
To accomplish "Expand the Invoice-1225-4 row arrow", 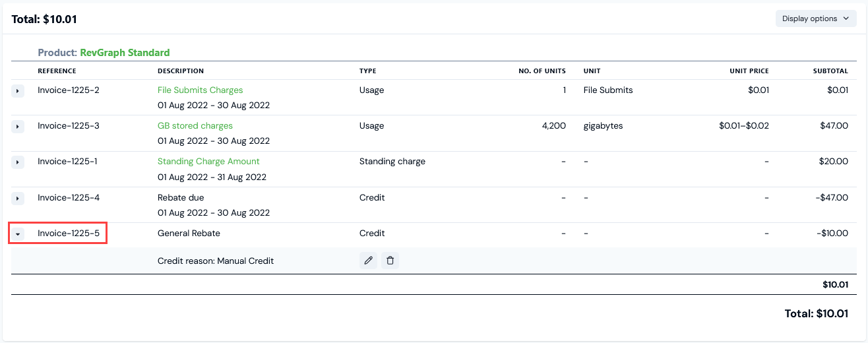I will 18,198.
